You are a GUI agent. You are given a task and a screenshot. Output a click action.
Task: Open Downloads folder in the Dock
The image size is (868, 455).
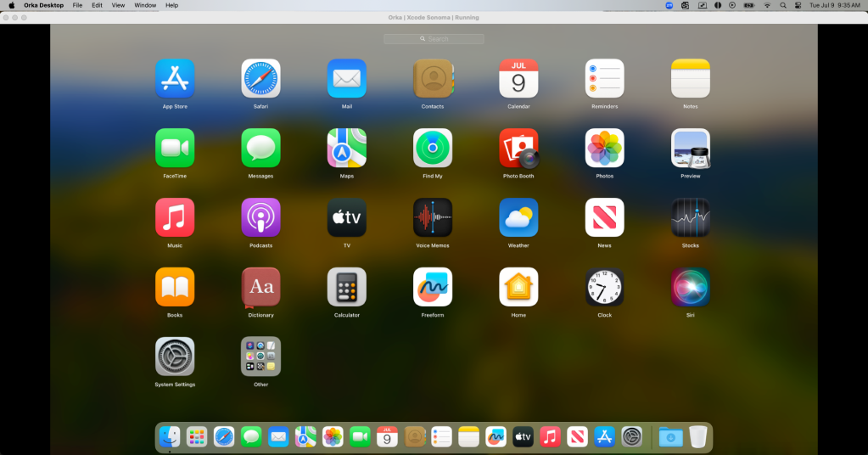[x=670, y=436]
